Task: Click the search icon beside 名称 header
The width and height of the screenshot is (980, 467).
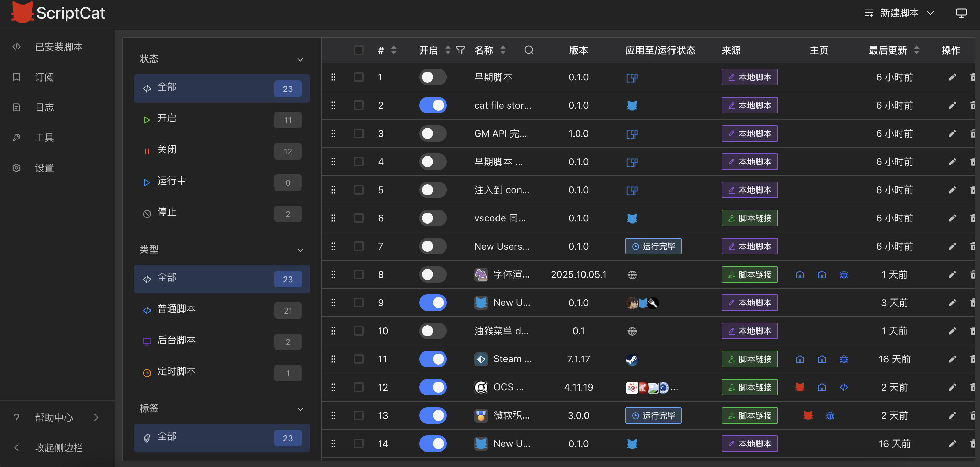Action: [x=528, y=50]
